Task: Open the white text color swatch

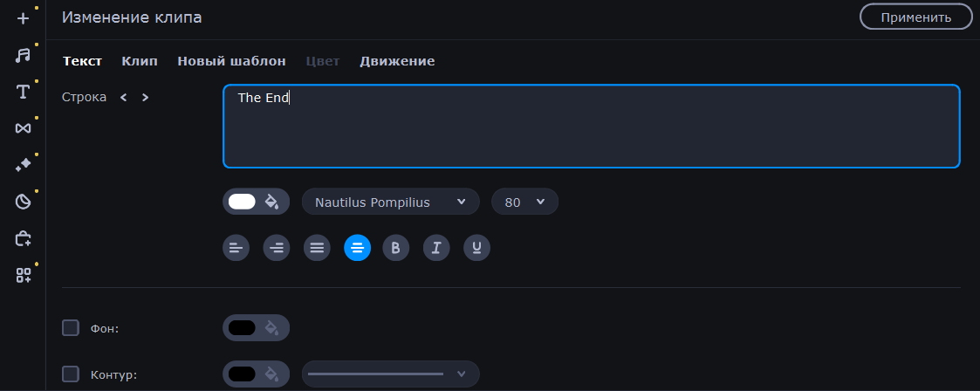Action: click(x=242, y=202)
